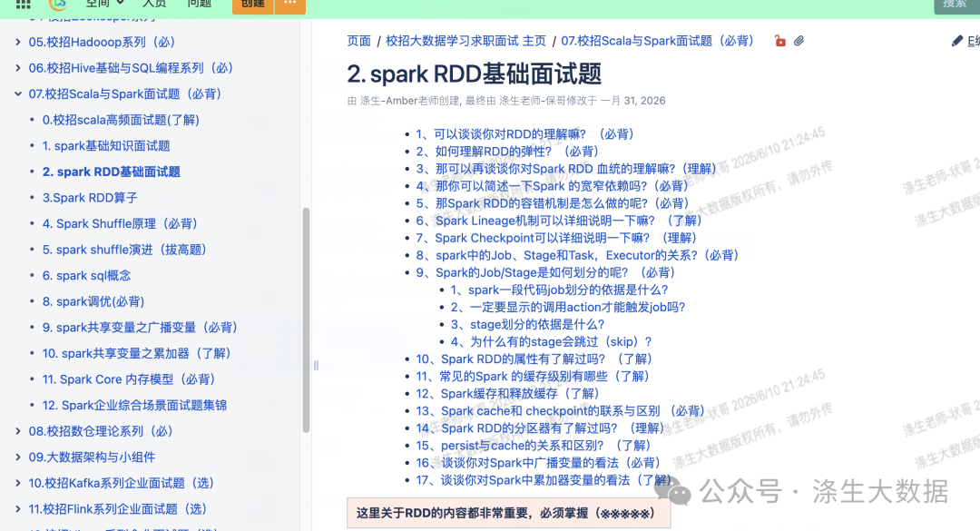Open 5. spark shuffle演进（拔高题）page
This screenshot has width=980, height=531.
[124, 251]
